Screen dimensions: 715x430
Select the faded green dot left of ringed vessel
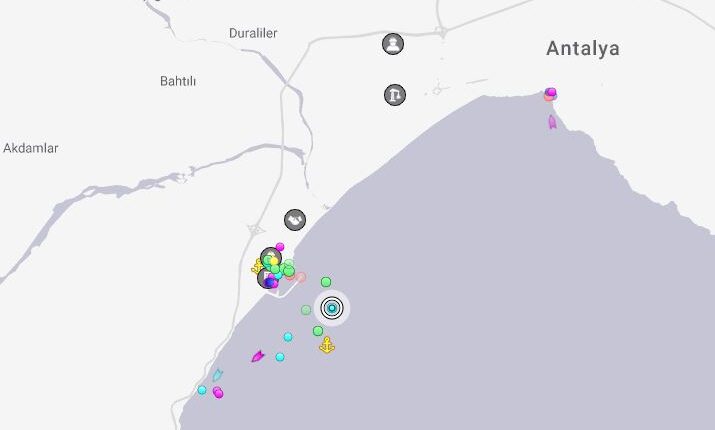(x=306, y=310)
